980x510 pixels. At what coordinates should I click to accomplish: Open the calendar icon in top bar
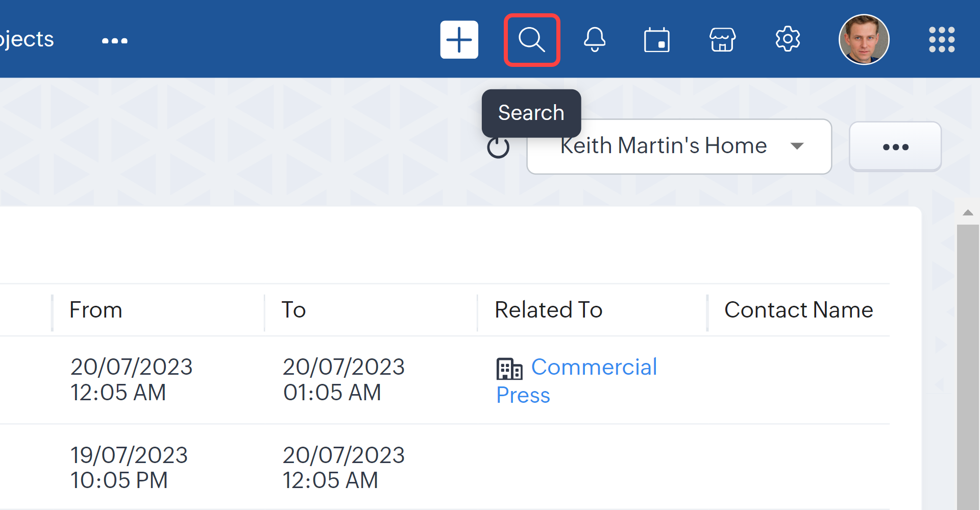[x=656, y=40]
